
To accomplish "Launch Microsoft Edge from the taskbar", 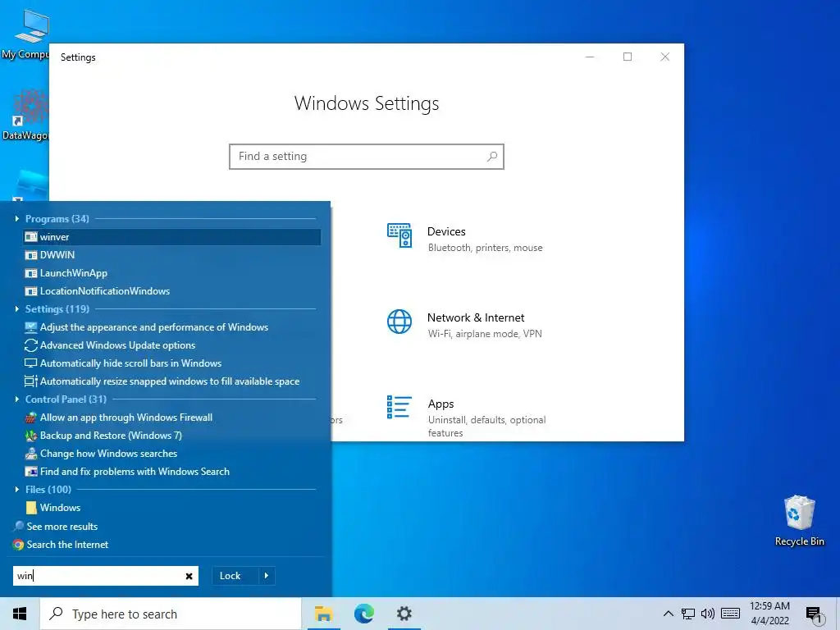I will coord(363,614).
